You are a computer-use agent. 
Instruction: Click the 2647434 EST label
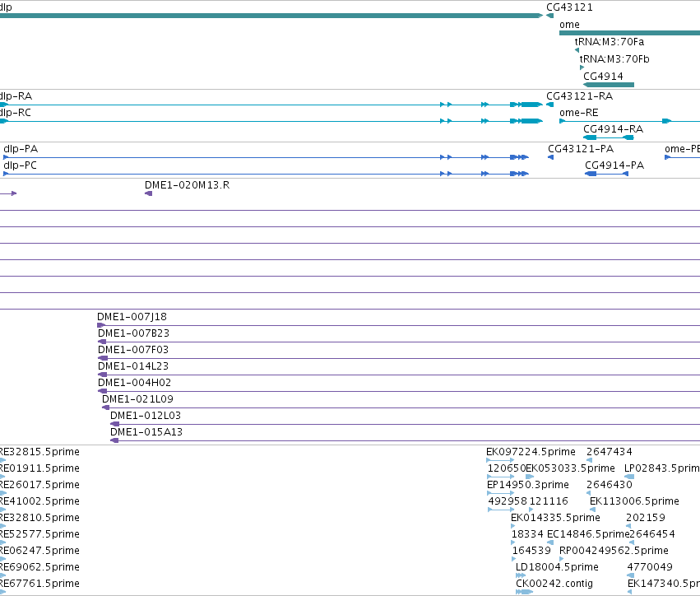610,452
